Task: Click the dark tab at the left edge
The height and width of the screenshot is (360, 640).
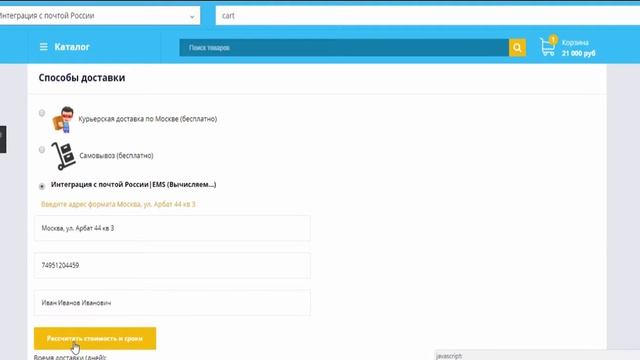Action: [x=3, y=139]
